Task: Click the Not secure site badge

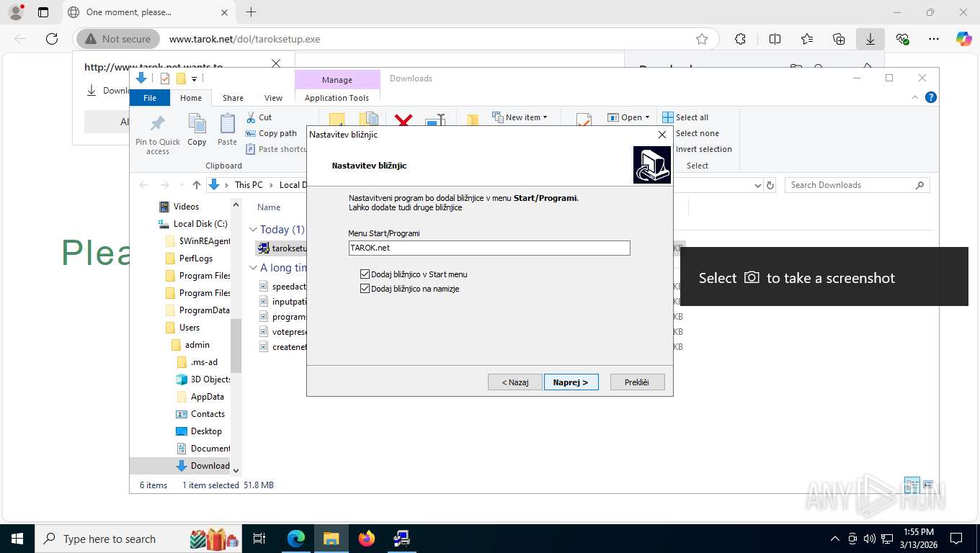Action: click(117, 39)
